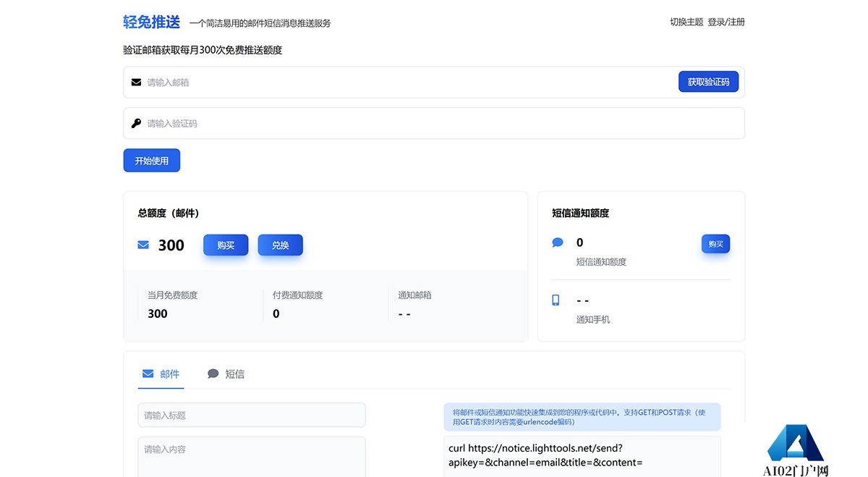Focus the 请输入内容 content textarea
The image size is (868, 477).
(252, 457)
